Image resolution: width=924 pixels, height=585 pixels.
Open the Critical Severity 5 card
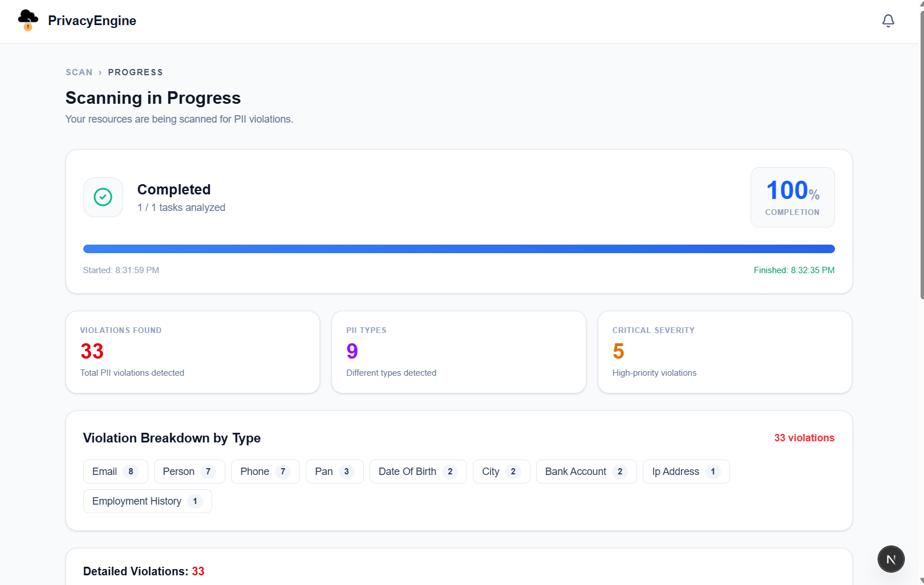724,352
